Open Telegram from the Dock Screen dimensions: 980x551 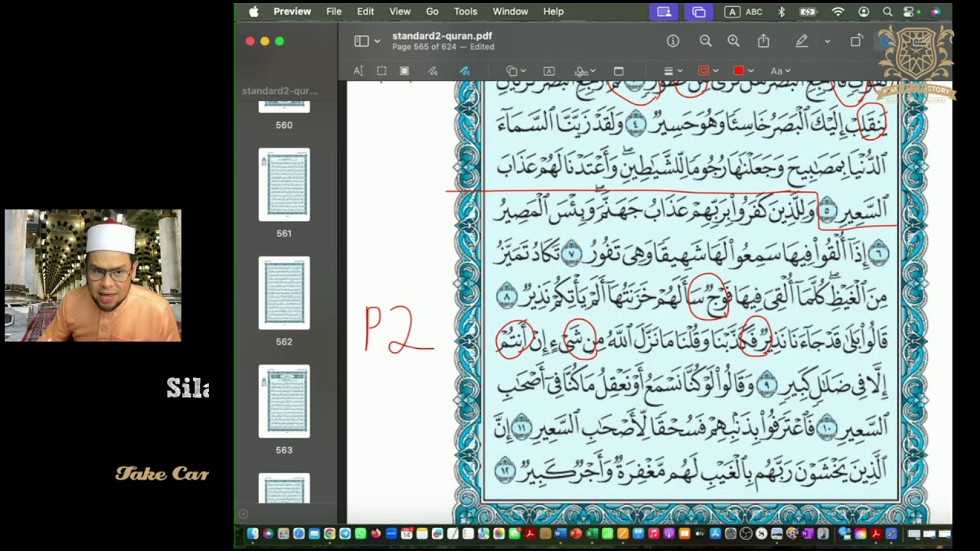(345, 533)
